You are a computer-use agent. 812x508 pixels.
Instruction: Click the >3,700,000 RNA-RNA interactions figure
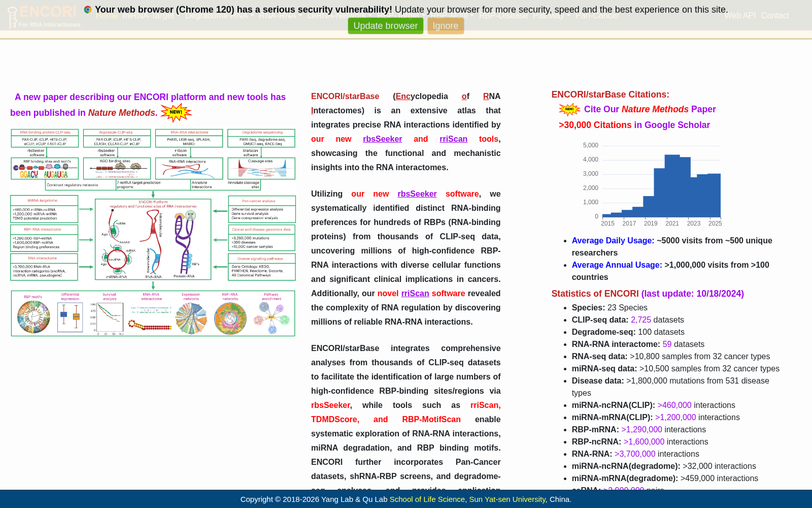(635, 454)
